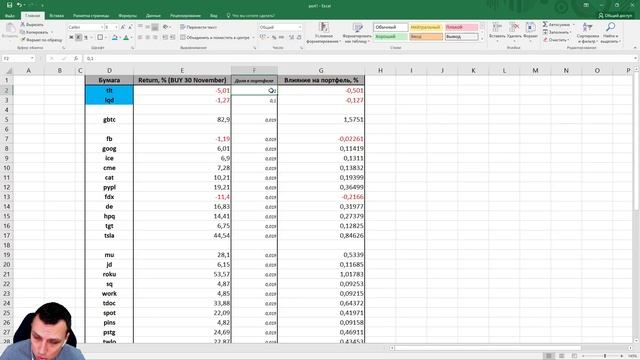The width and height of the screenshot is (640, 360).
Task: Switch to Page Layout view in status bar
Action: [562, 356]
